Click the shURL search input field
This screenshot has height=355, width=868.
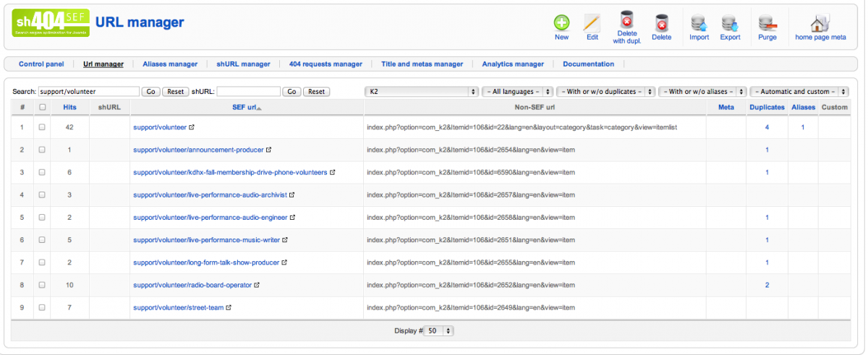coord(248,92)
